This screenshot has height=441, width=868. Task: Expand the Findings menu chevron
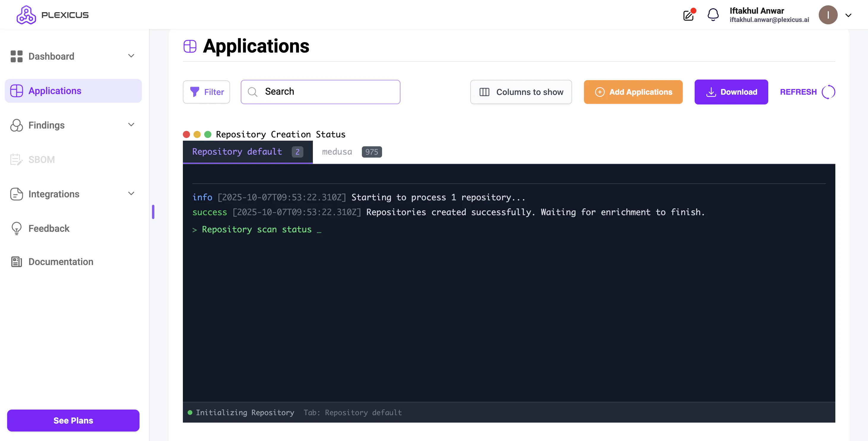(132, 125)
